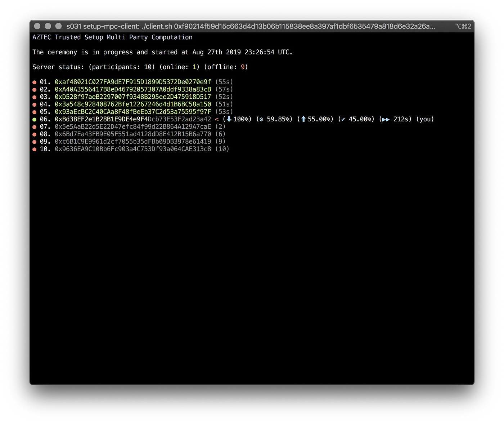Click the red status dot of participant 10

tap(35, 149)
